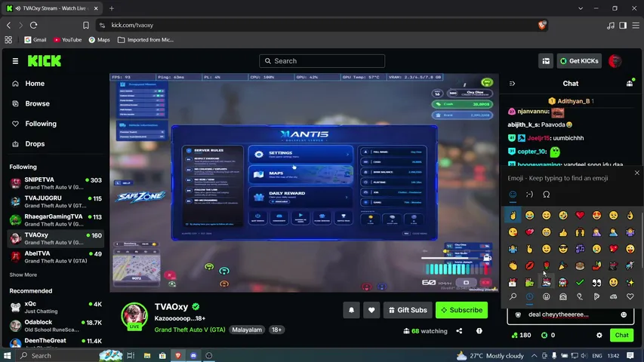
Task: Open the YouTube bookmark
Action: coord(67,40)
